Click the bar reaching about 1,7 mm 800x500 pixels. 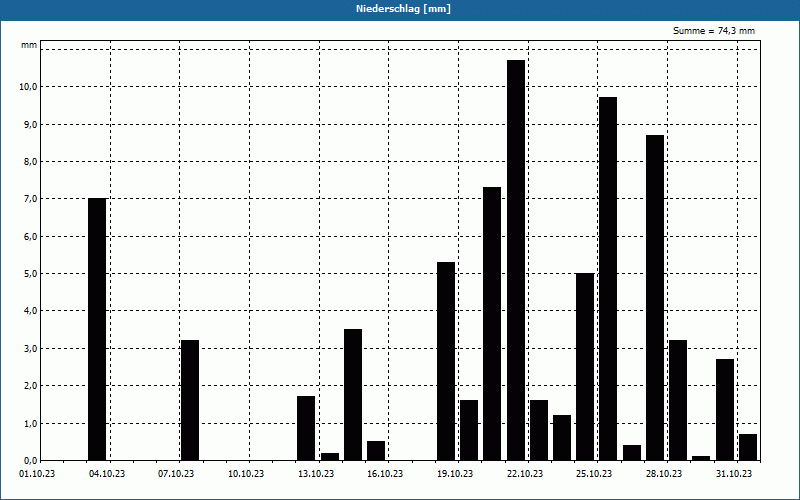[306, 429]
